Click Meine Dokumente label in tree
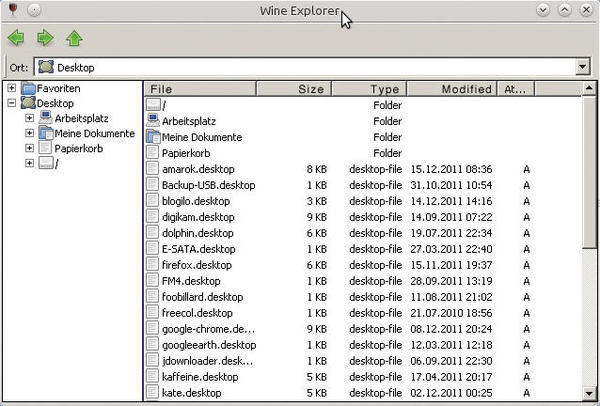Screen dimensions: 600x406 tap(95, 133)
